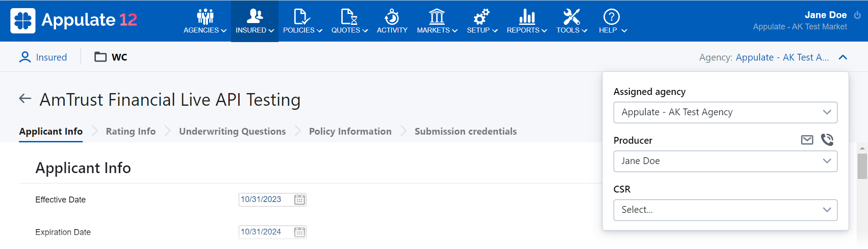Click the power logout icon

click(857, 15)
